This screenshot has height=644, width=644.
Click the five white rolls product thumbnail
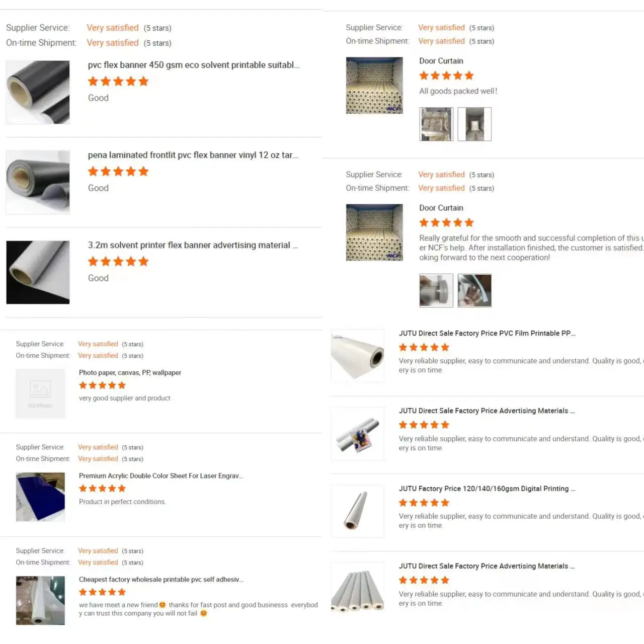[358, 589]
